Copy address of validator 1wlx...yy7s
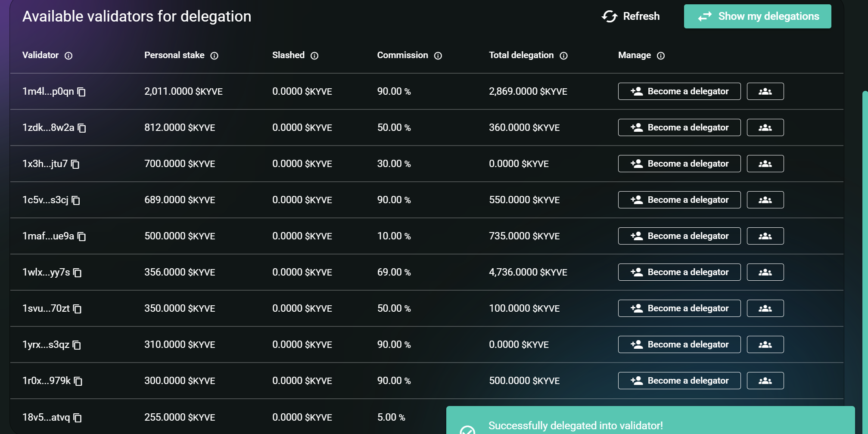Image resolution: width=868 pixels, height=434 pixels. tap(78, 273)
